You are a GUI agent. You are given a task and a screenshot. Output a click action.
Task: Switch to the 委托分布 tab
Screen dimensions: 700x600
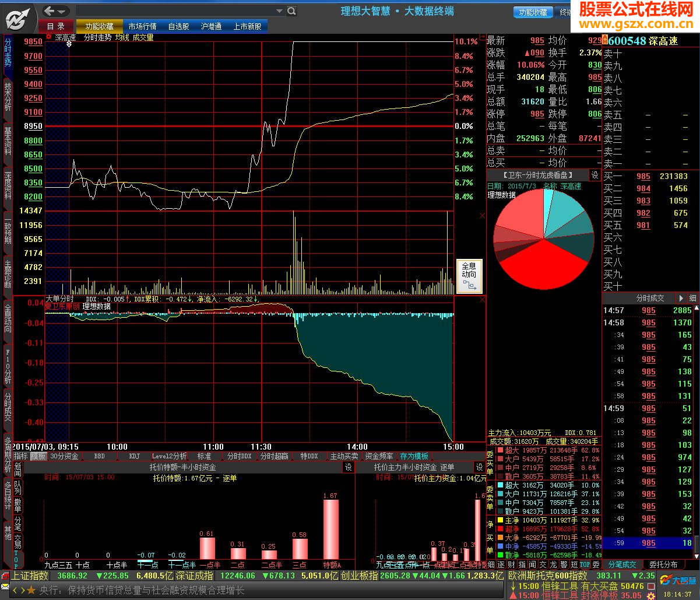[664, 564]
